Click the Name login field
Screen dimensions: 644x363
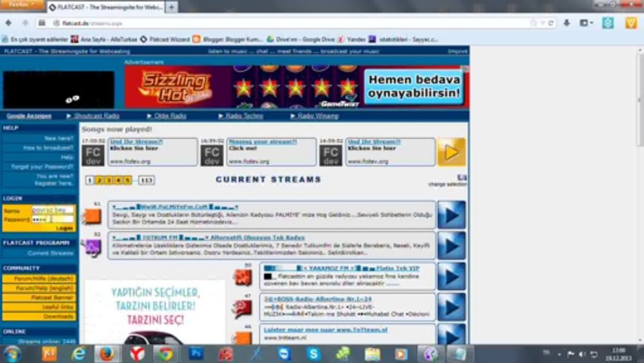52,210
